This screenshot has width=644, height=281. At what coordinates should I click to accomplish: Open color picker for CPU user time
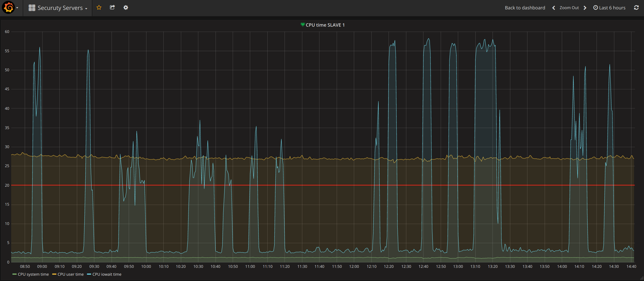[54, 274]
